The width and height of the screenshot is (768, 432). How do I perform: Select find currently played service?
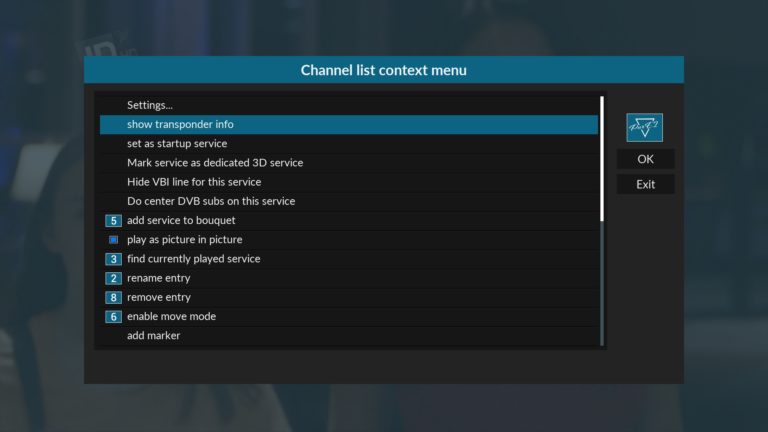click(x=349, y=259)
